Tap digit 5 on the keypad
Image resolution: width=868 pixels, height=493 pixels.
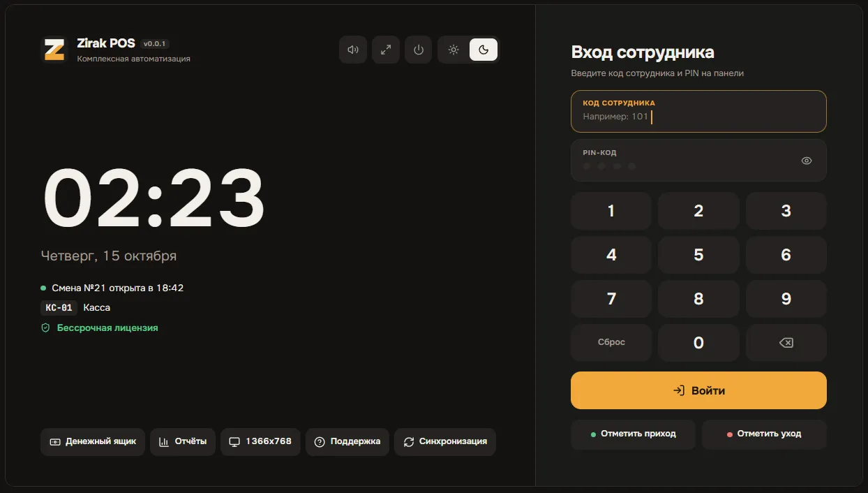coord(698,255)
